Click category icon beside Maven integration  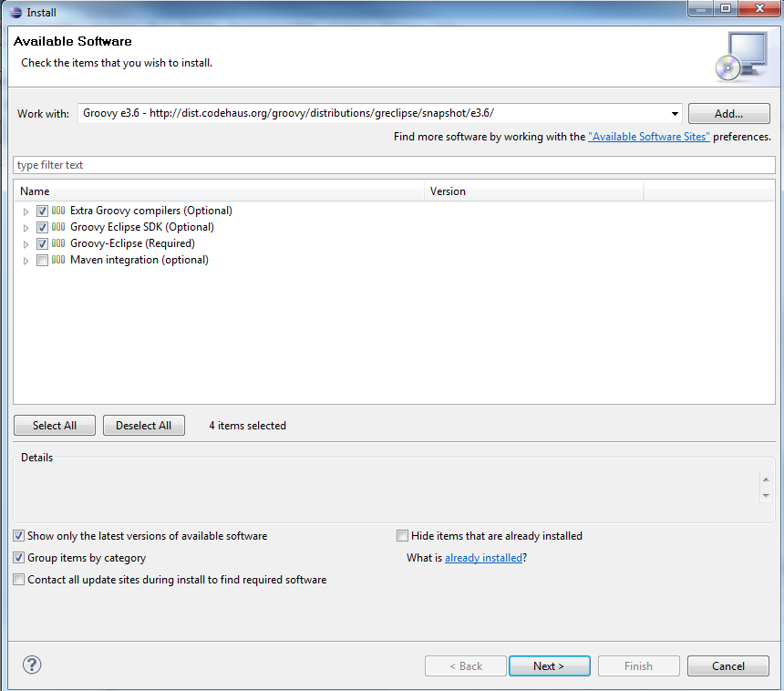point(58,260)
